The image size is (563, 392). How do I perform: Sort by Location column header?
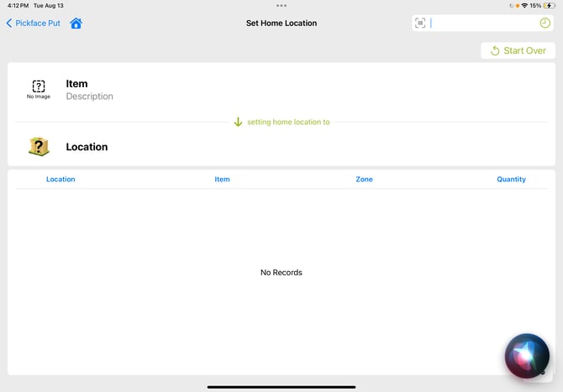click(61, 180)
